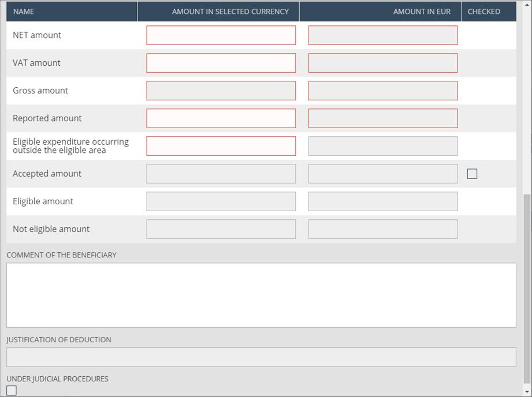The height and width of the screenshot is (397, 532).
Task: Focus the Eligible expenditure outside area currency field
Action: 221,146
